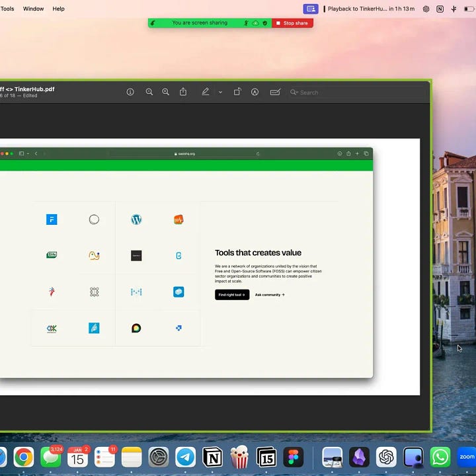Open Preview from the Dock
This screenshot has height=476, width=476.
pos(333,457)
